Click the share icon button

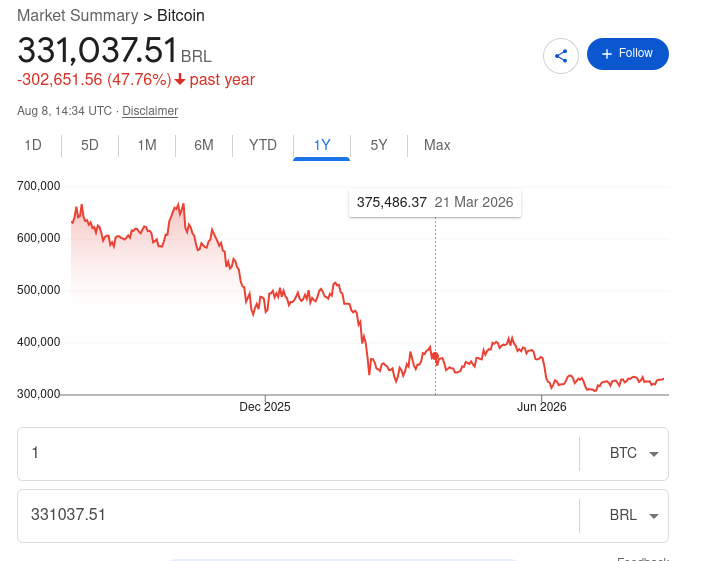click(561, 56)
